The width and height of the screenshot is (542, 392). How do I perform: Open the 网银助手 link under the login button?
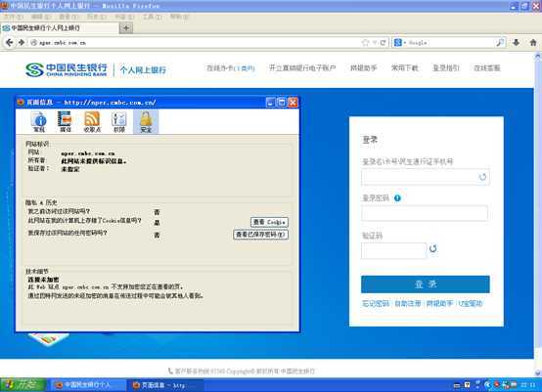pos(439,304)
